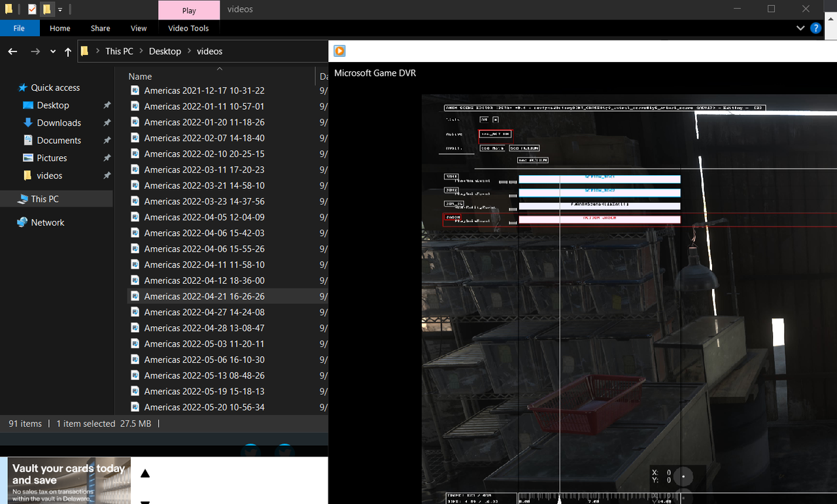Screen dimensions: 837x504
Task: Open the Customize Quick Access Toolbar dropdown
Action: click(x=60, y=10)
